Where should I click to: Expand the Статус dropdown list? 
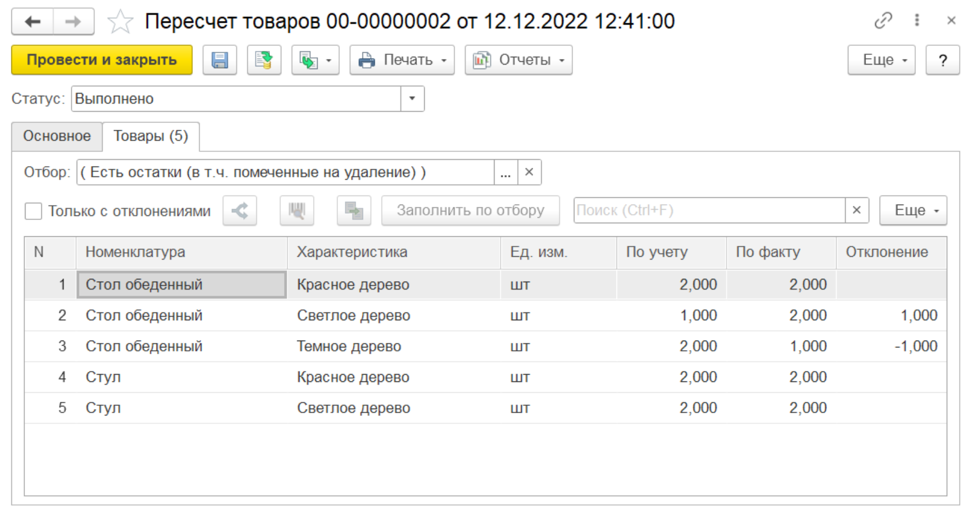tap(412, 99)
